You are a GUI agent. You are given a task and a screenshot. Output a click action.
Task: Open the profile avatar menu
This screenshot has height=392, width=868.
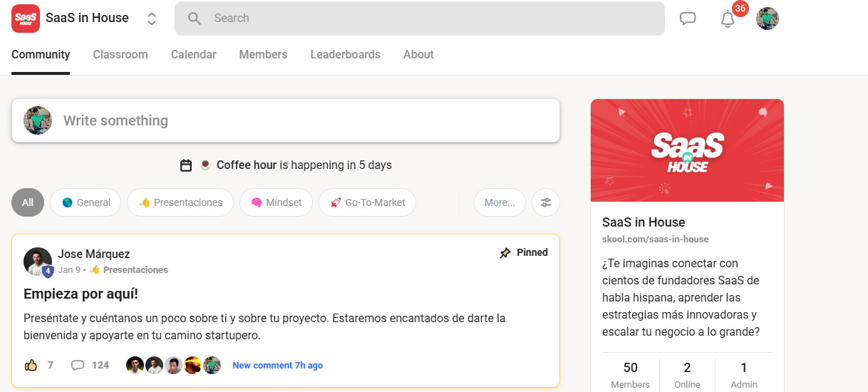[x=768, y=19]
